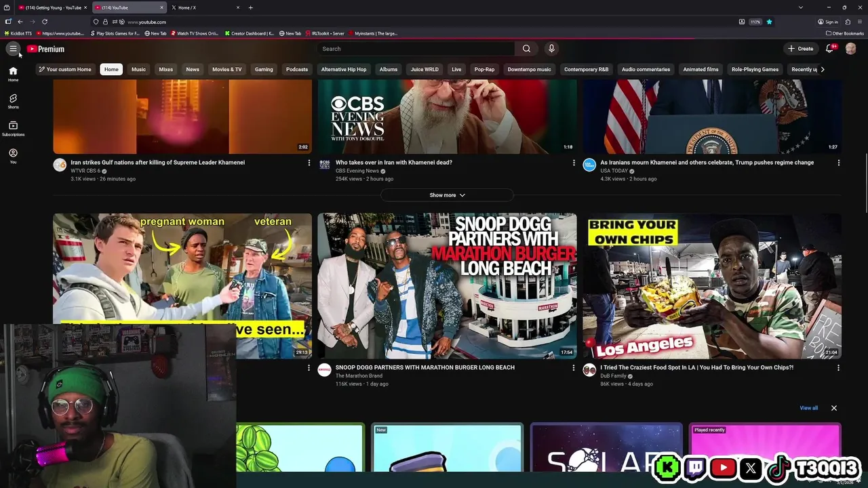Open options for the WTVR CBS 6 video
The image size is (868, 488).
pyautogui.click(x=309, y=163)
